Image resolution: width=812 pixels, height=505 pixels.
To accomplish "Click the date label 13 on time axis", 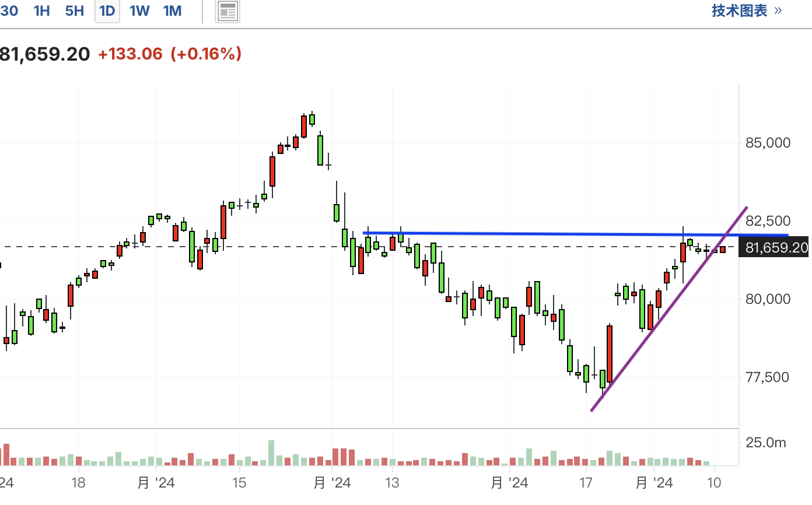I will (x=392, y=483).
